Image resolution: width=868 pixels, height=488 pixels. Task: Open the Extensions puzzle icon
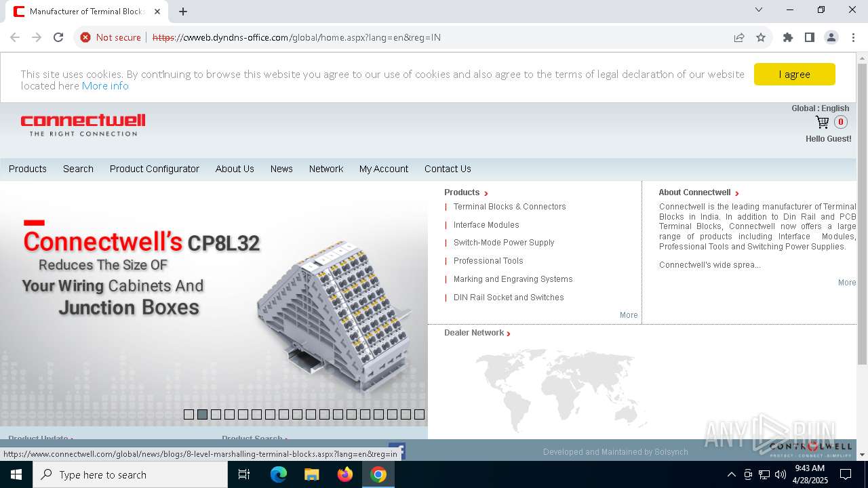tap(788, 37)
